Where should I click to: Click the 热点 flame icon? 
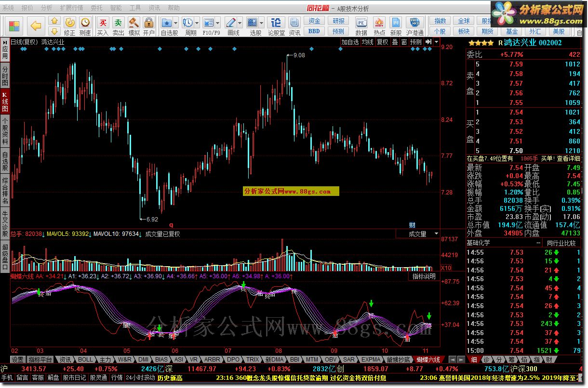[379, 26]
